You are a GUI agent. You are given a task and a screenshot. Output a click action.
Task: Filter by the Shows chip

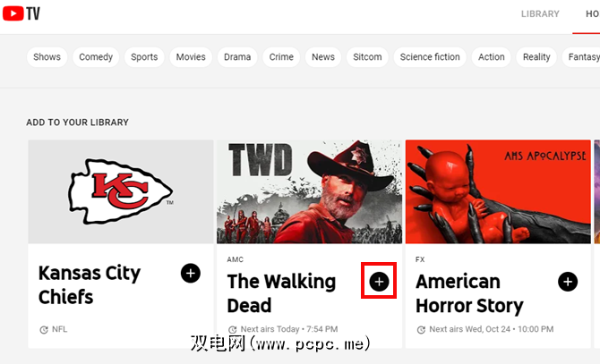47,57
